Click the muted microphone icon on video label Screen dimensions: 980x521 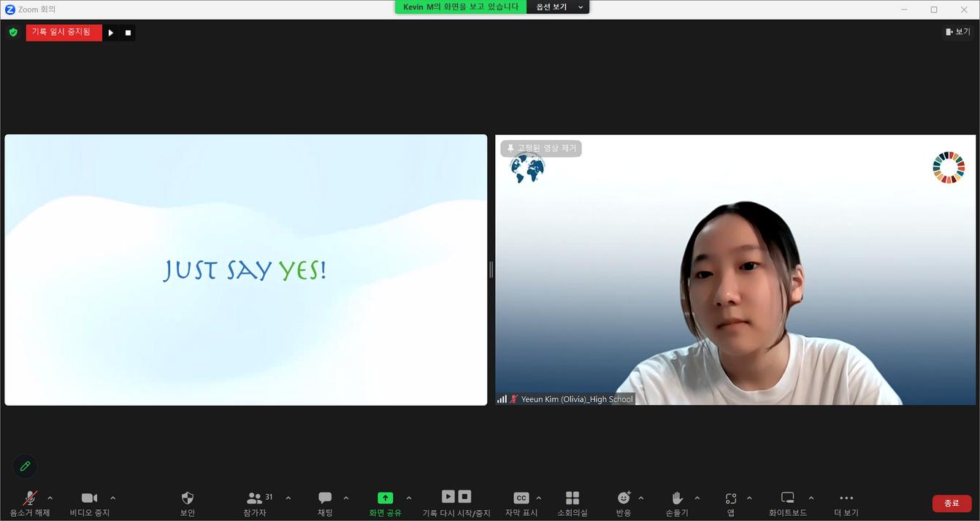tap(514, 399)
